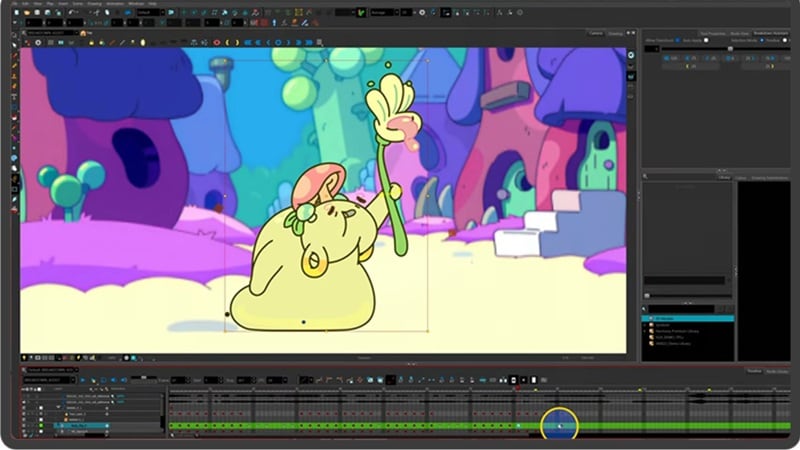Click the home Top button in camera view
The image size is (800, 450).
(x=86, y=33)
